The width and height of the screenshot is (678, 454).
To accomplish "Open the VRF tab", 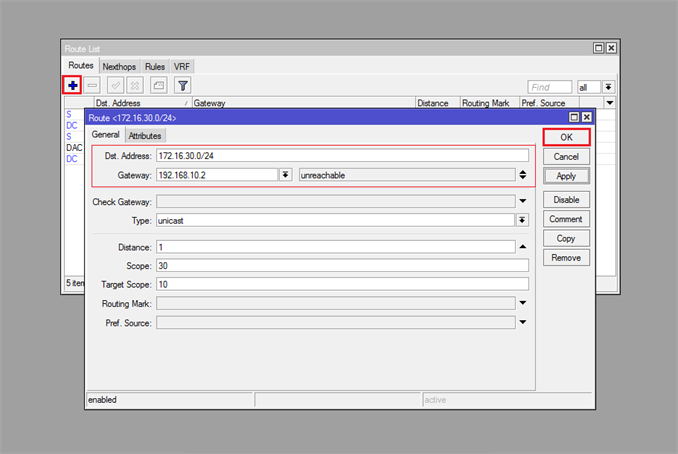I will (x=182, y=67).
